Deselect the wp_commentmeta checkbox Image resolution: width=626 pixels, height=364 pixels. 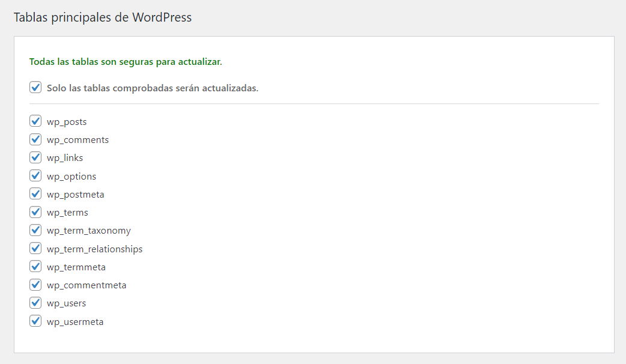pyautogui.click(x=35, y=285)
